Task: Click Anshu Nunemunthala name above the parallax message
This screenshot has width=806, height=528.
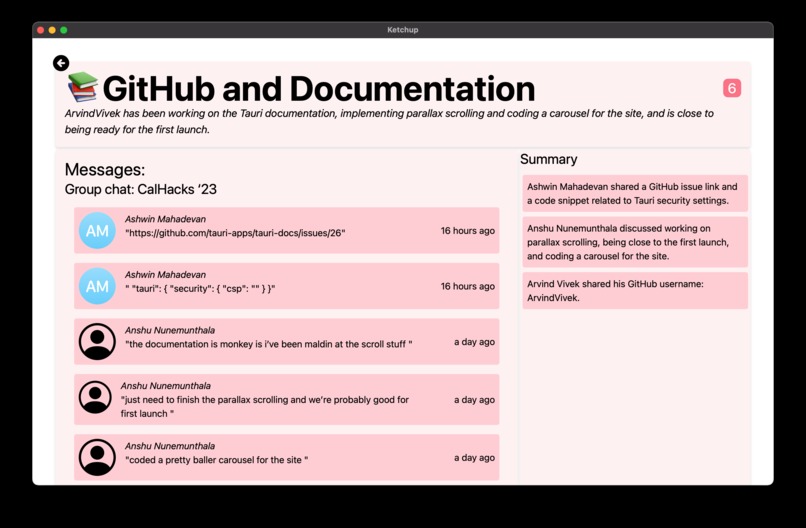Action: click(166, 386)
